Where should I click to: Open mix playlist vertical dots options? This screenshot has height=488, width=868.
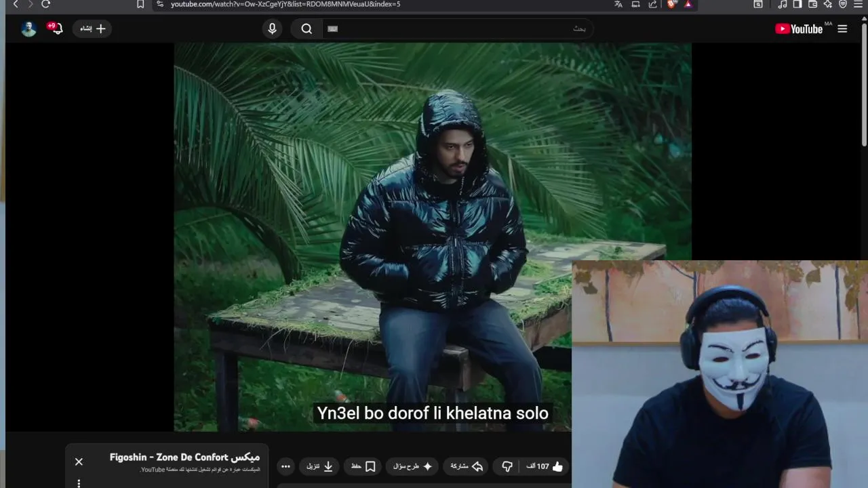pos(79,483)
